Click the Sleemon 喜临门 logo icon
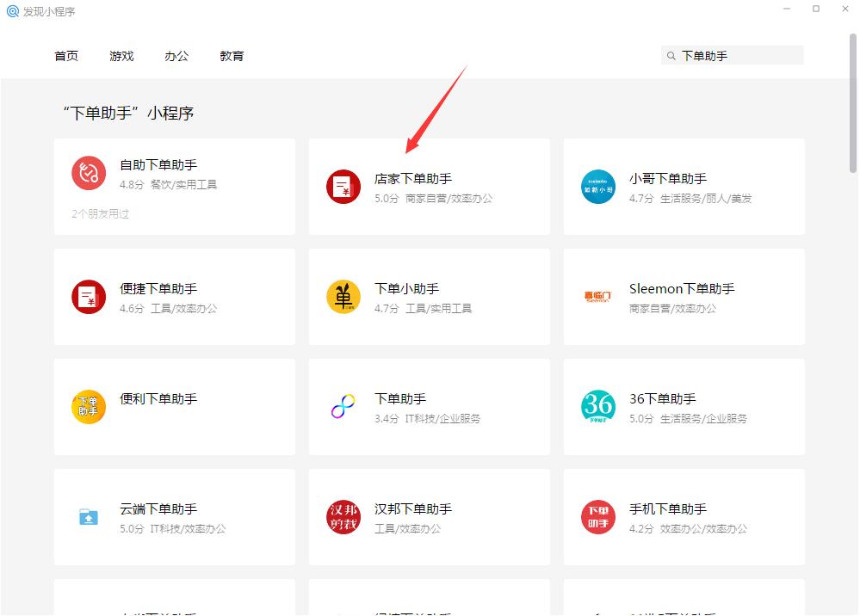This screenshot has height=616, width=860. (x=597, y=297)
